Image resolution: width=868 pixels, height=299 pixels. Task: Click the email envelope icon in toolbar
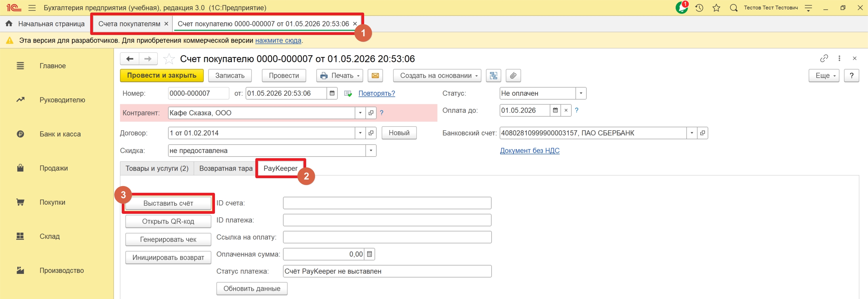tap(375, 76)
